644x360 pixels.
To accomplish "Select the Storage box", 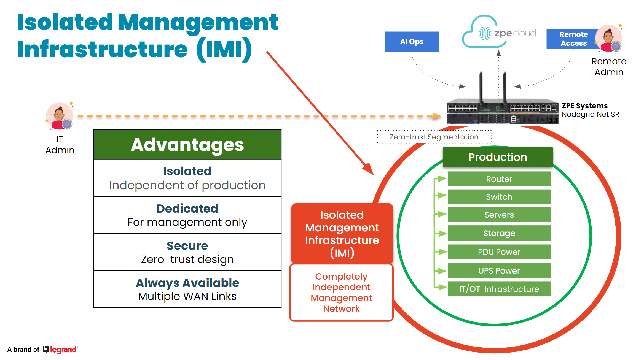I will pos(499,233).
